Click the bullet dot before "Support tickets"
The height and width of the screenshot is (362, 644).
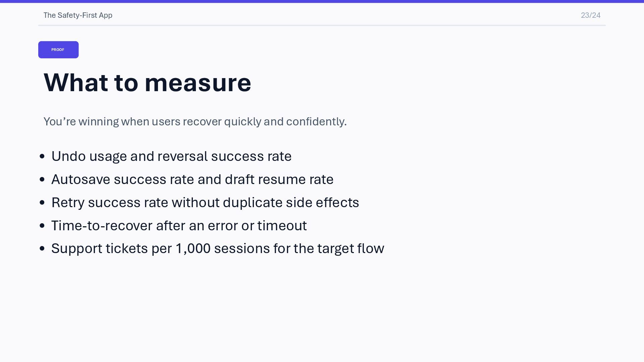coord(42,248)
